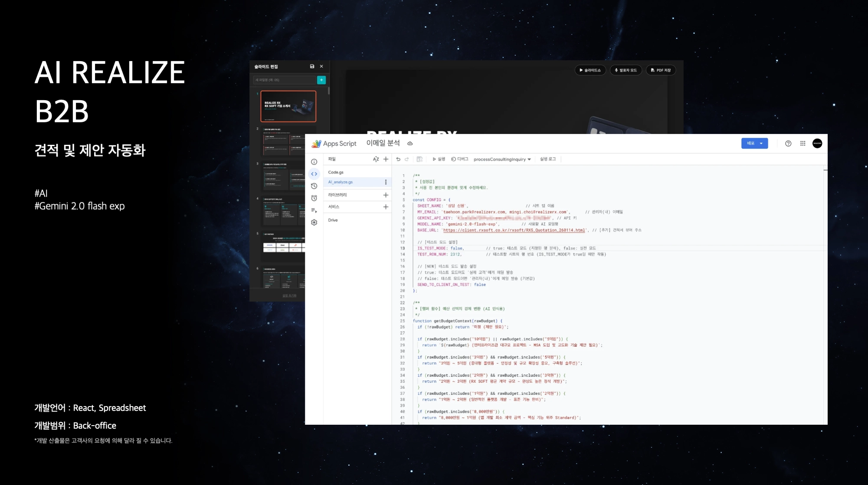Click the Undo arrow in editor toolbar
868x485 pixels.
click(x=398, y=159)
